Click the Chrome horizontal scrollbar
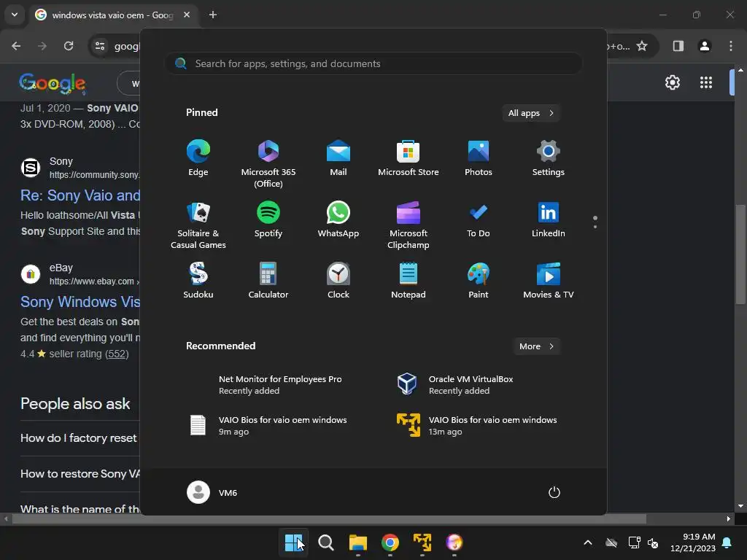Screen dimensions: 747x560 point(329,519)
